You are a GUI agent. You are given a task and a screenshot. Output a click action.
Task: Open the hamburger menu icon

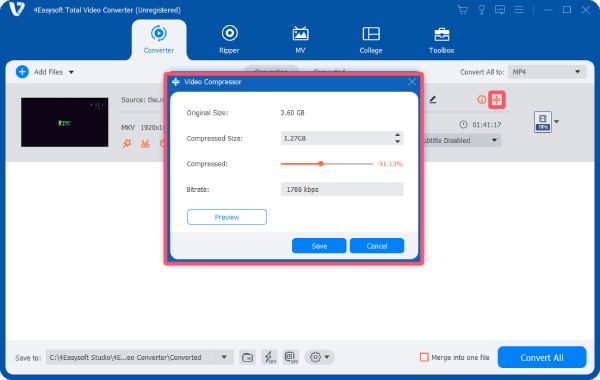click(519, 10)
